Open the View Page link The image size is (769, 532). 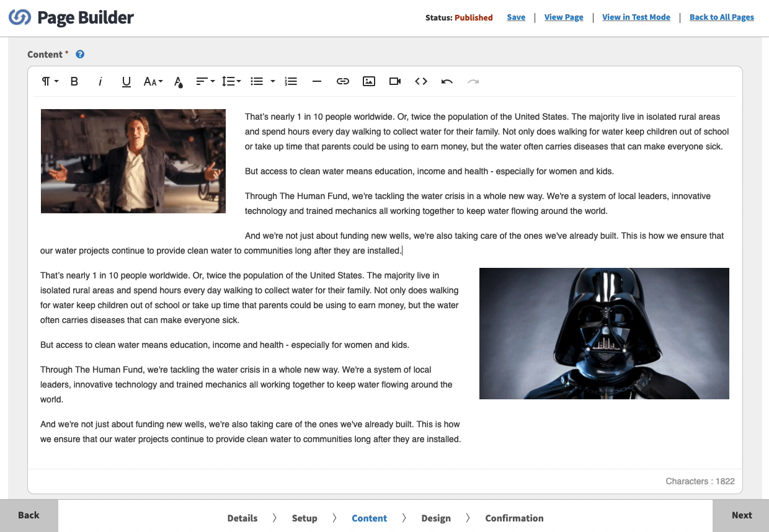click(x=564, y=17)
